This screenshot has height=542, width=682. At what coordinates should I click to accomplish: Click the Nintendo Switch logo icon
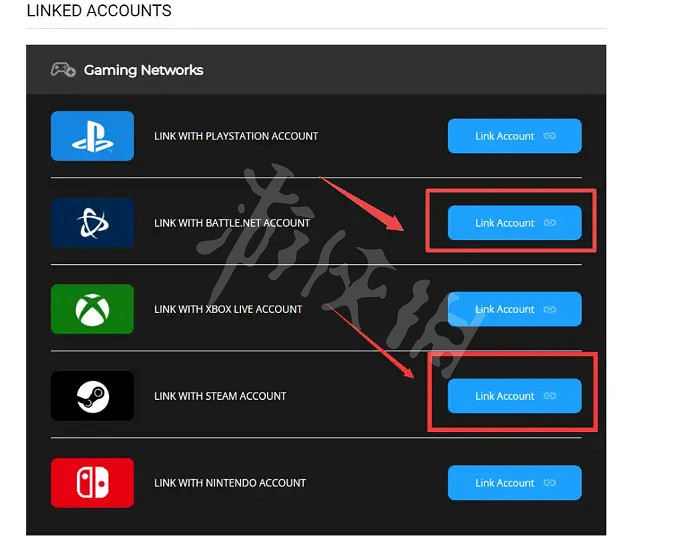92,482
